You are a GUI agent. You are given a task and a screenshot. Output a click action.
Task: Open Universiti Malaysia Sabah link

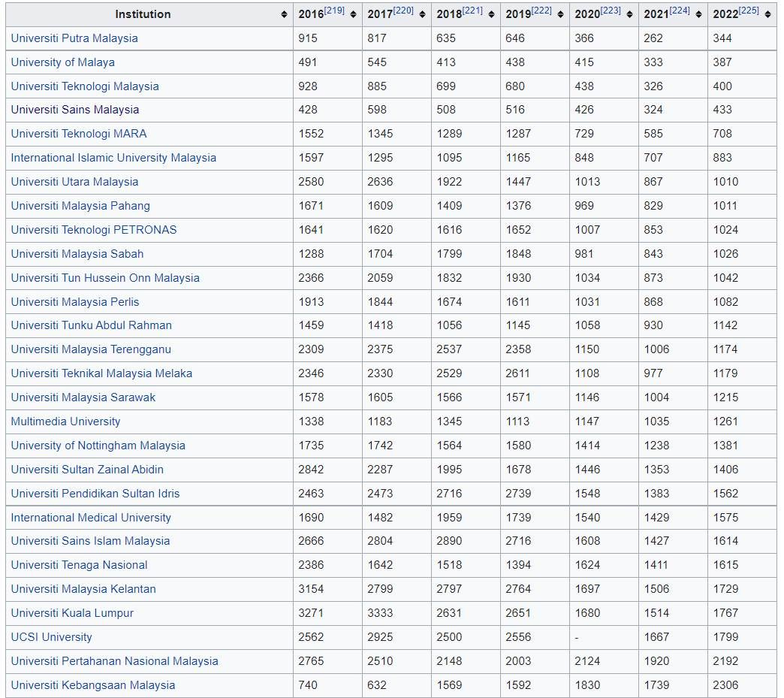tap(77, 254)
